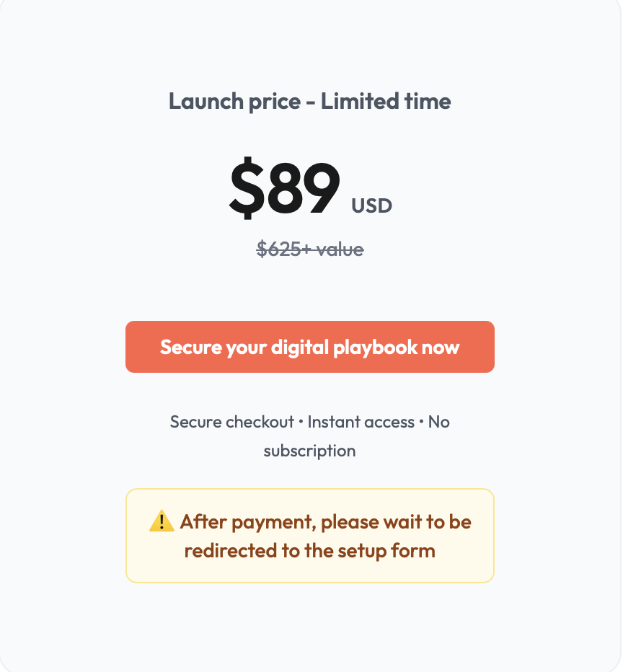This screenshot has width=623, height=672.
Task: Click the "No" text after Instant access
Action: [439, 422]
